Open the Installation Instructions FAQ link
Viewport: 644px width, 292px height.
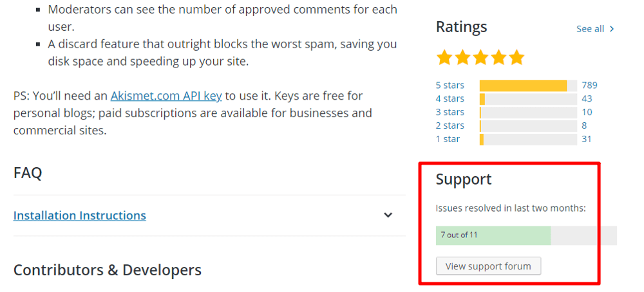(x=80, y=215)
